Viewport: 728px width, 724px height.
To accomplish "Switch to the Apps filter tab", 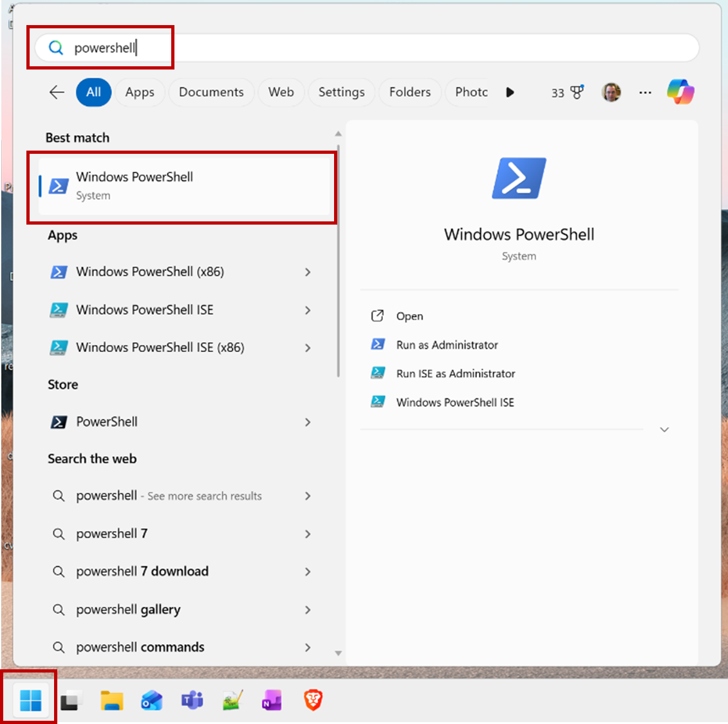I will 140,92.
